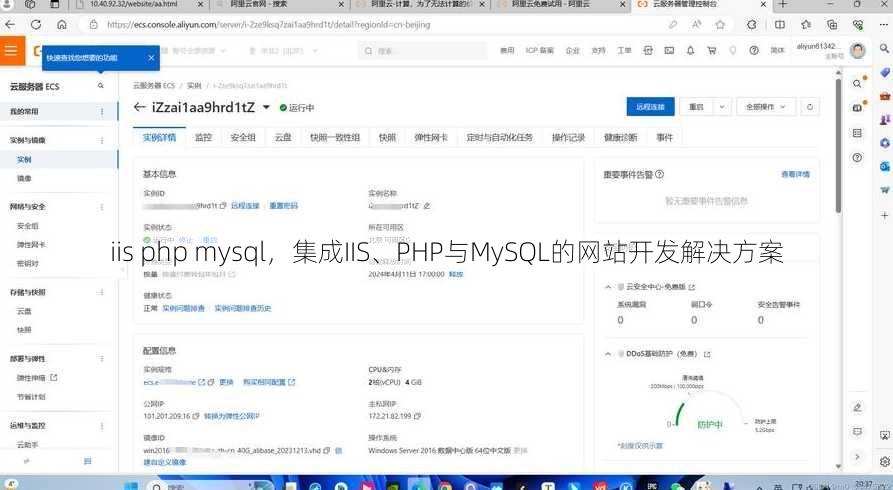Viewport: 893px width, 490px height.
Task: Open the Cloud Shell icon in header
Action: (x=669, y=50)
